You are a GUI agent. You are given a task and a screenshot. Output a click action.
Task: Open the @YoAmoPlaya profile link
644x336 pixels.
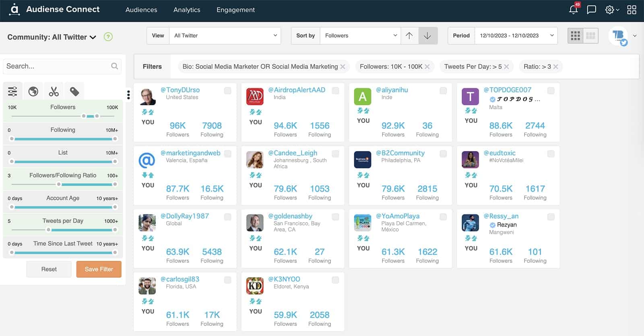[x=398, y=216]
